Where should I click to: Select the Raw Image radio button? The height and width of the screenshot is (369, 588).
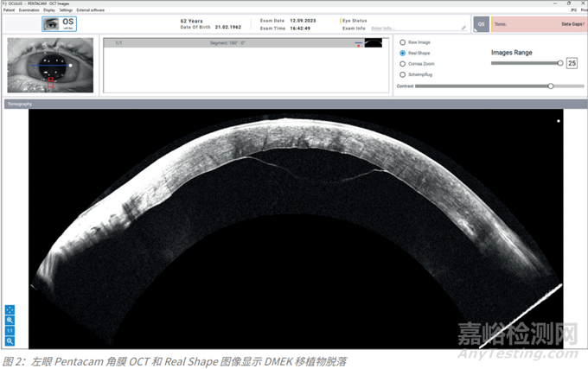(403, 42)
